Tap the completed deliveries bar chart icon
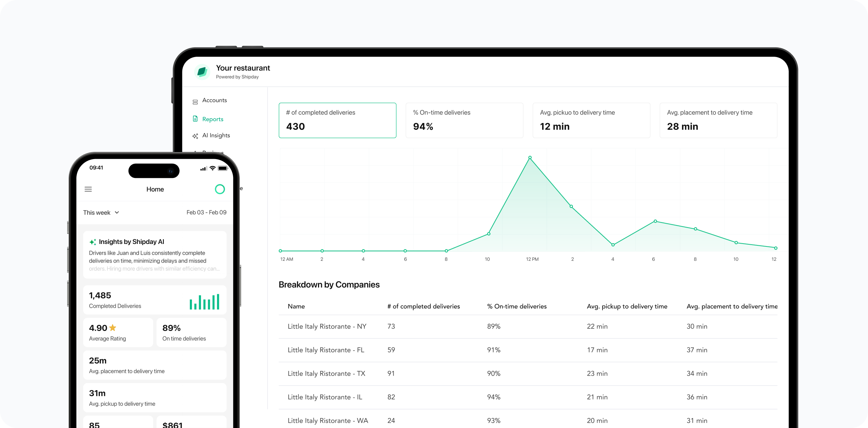This screenshot has width=868, height=428. point(205,302)
